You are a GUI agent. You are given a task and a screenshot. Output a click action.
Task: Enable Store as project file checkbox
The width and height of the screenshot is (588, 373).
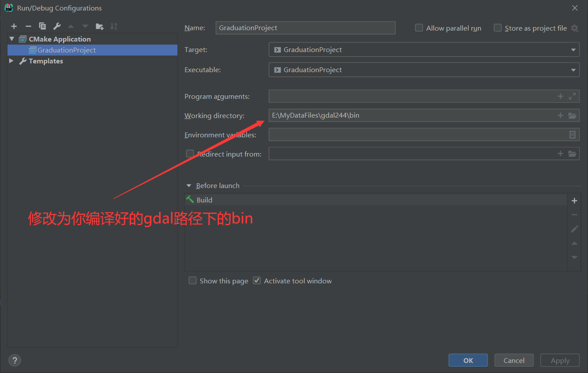pyautogui.click(x=498, y=28)
